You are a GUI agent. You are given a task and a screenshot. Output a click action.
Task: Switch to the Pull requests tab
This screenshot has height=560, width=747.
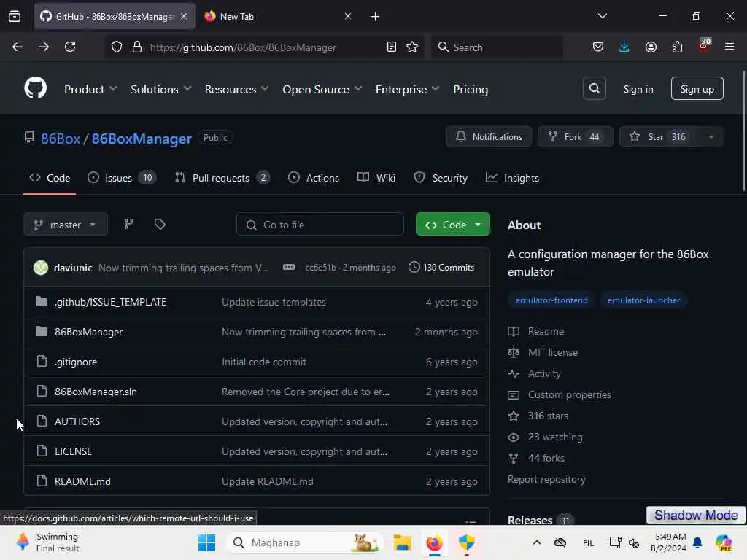click(x=222, y=178)
